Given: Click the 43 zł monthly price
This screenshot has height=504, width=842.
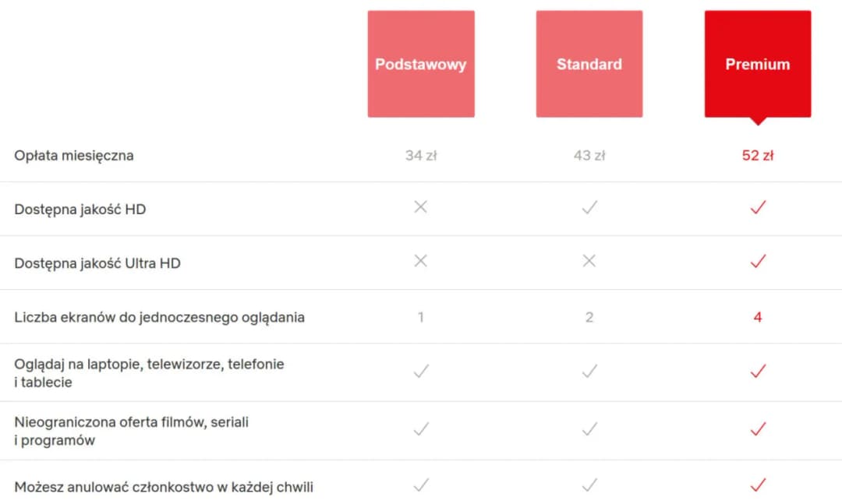Looking at the screenshot, I should (589, 155).
